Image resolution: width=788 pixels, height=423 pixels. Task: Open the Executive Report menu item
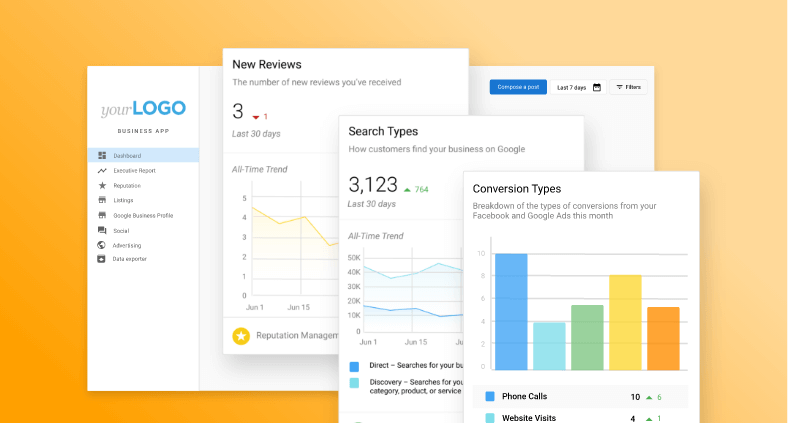coord(134,171)
